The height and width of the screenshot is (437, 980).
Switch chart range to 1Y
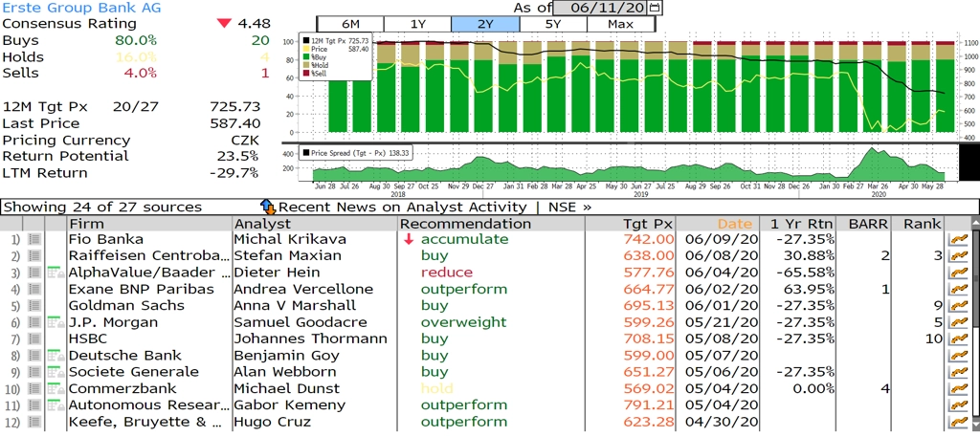pos(417,24)
